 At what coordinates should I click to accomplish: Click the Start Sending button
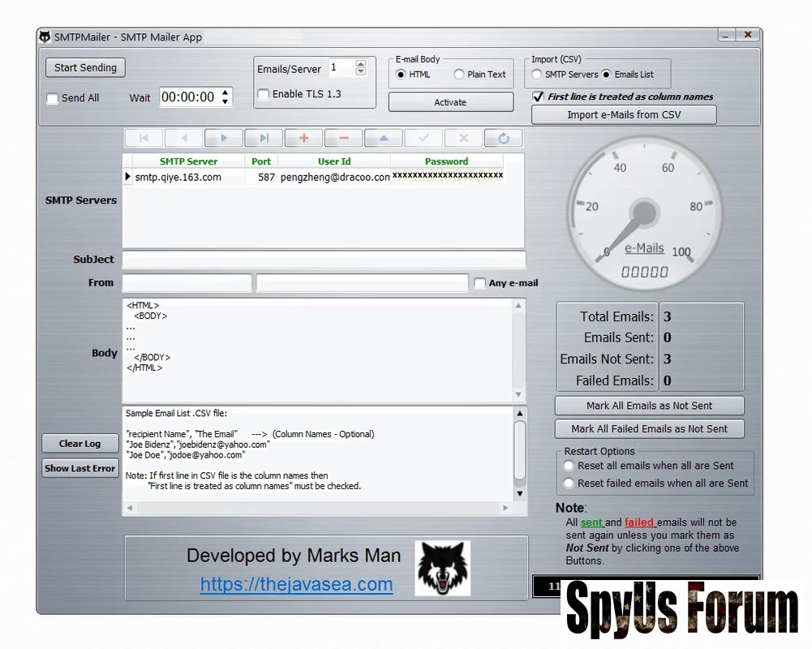click(85, 67)
